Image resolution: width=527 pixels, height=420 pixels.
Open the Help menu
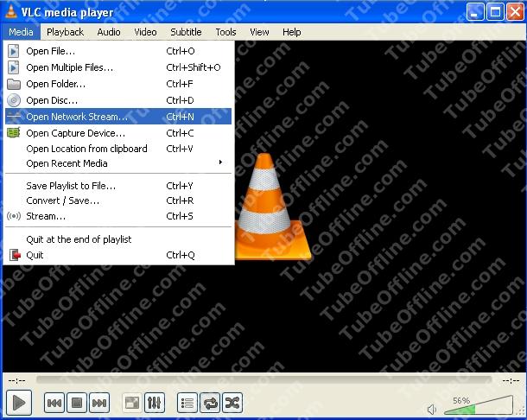point(291,32)
